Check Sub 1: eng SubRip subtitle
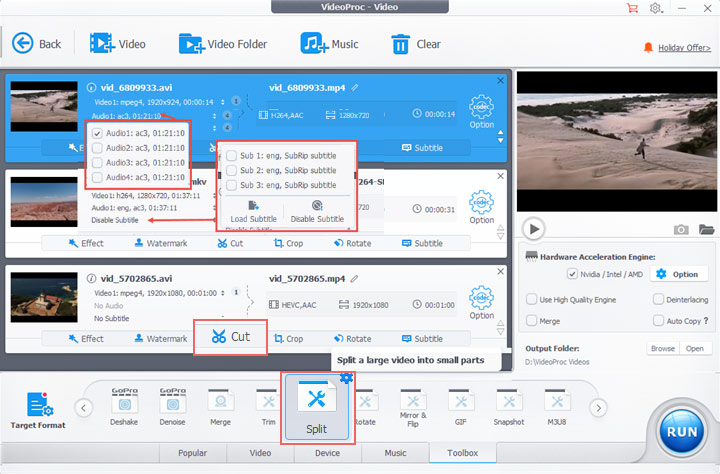720x474 pixels. coord(232,156)
